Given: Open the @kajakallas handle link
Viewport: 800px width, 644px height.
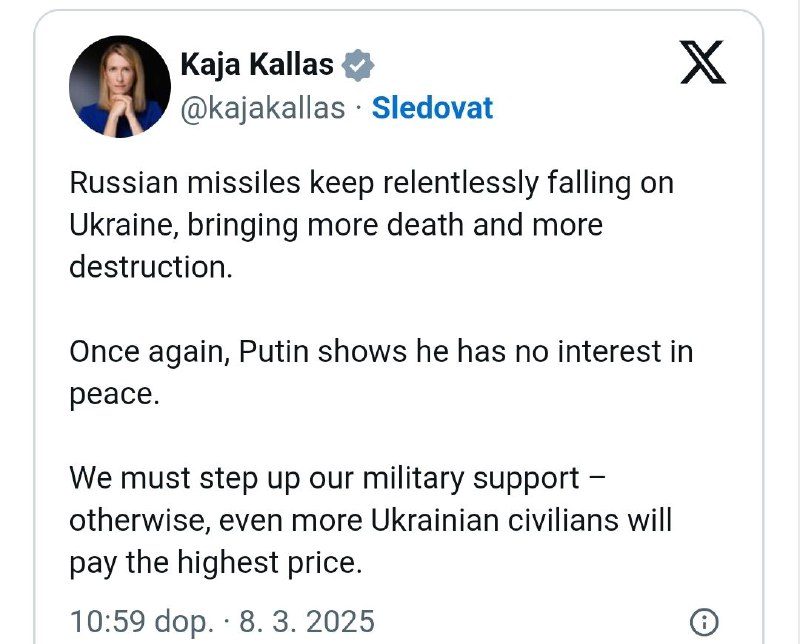Looking at the screenshot, I should 262,108.
